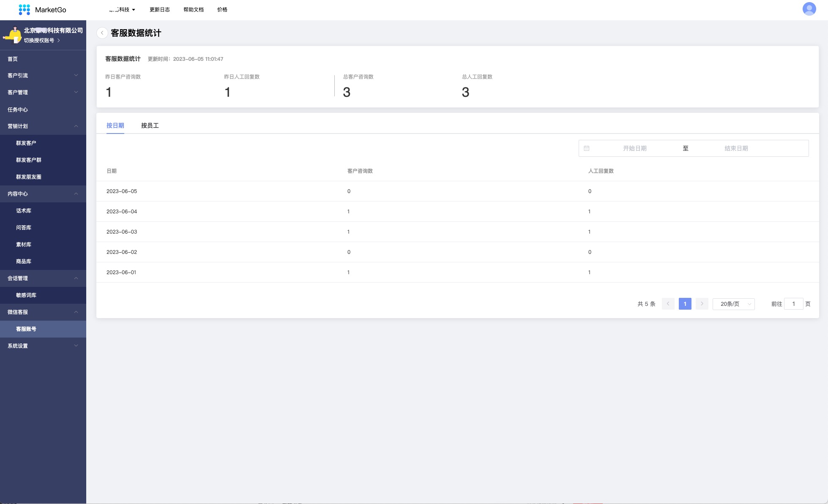Image resolution: width=828 pixels, height=504 pixels.
Task: Expand the 客户管理 sidebar section
Action: [x=43, y=93]
